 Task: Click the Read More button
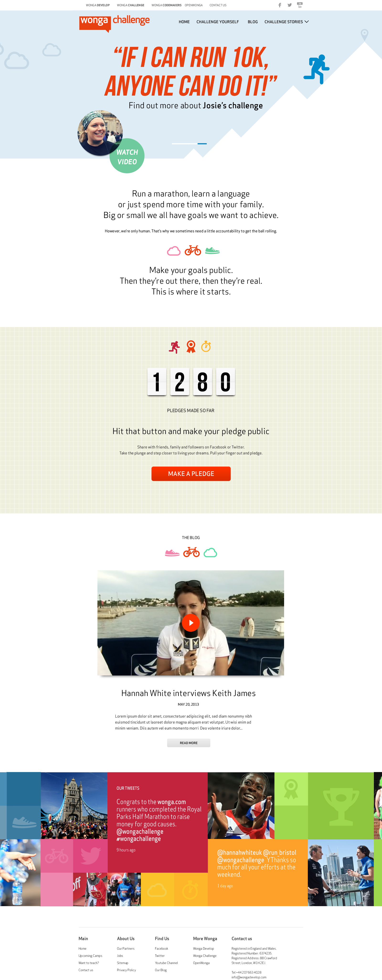coord(189,743)
